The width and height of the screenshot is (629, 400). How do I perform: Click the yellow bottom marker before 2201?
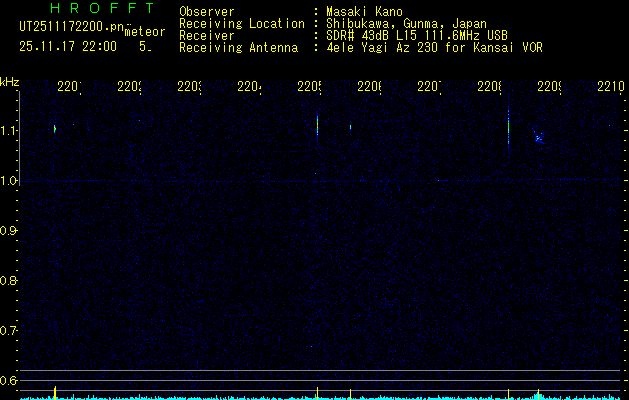pyautogui.click(x=55, y=393)
